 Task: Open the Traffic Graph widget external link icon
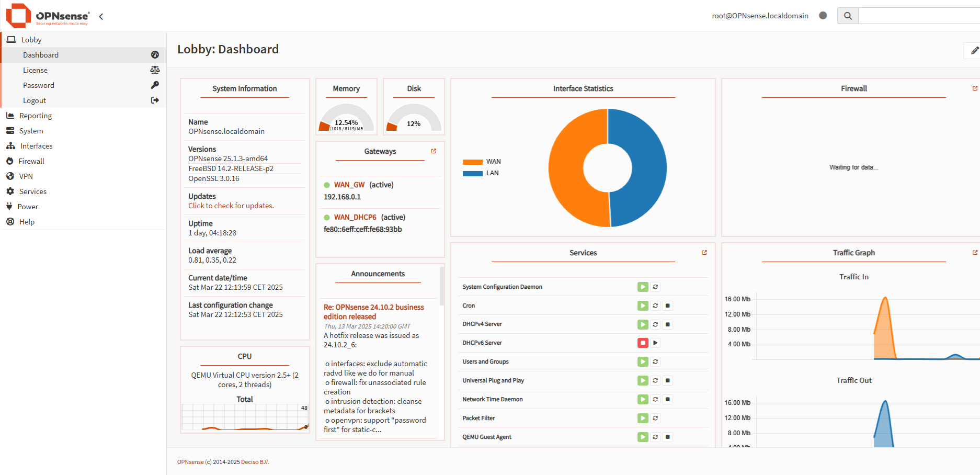[975, 253]
